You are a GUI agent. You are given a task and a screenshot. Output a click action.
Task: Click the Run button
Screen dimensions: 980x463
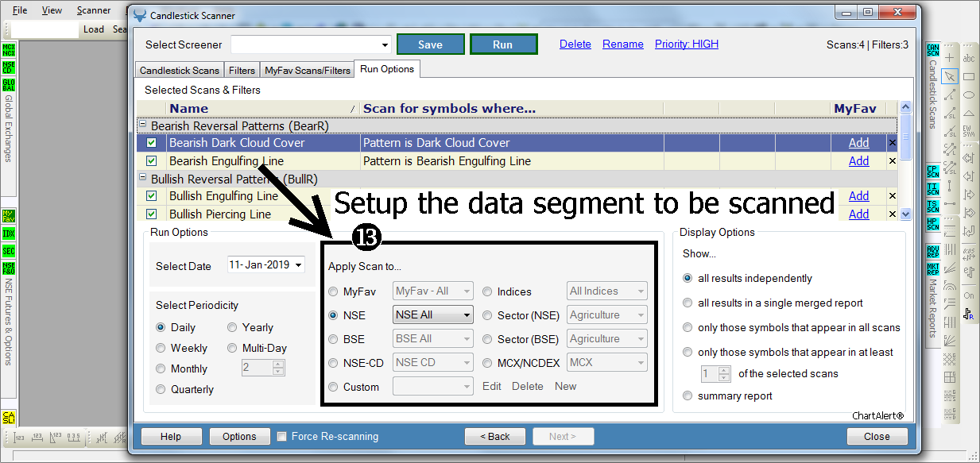(x=503, y=44)
